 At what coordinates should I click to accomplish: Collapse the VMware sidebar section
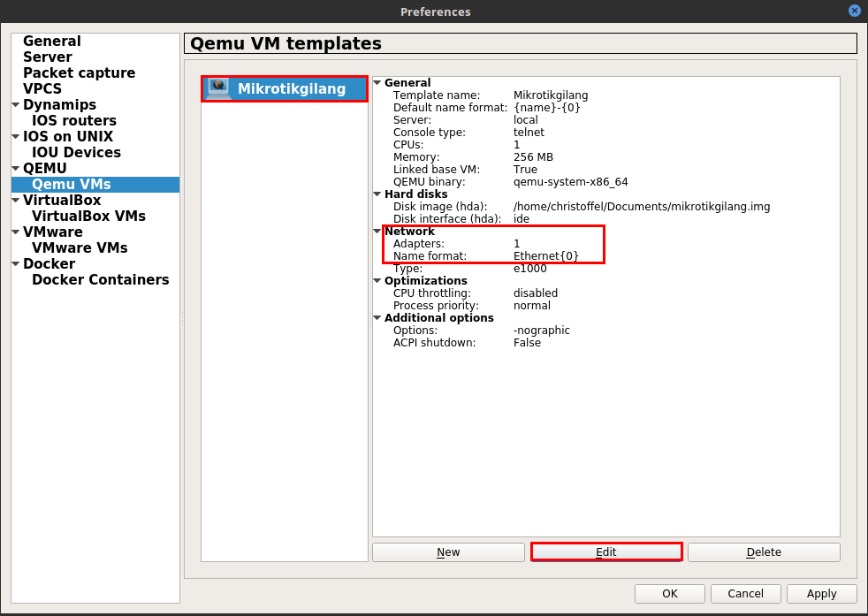[16, 232]
